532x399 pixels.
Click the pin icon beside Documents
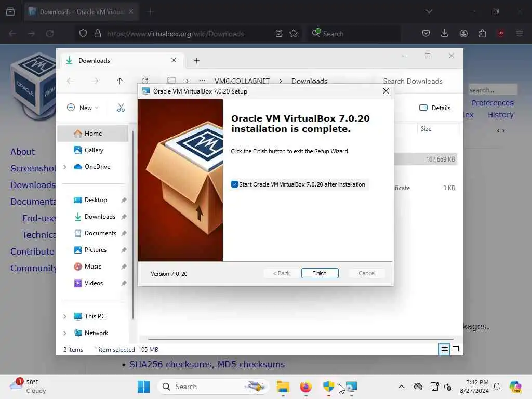pos(124,233)
